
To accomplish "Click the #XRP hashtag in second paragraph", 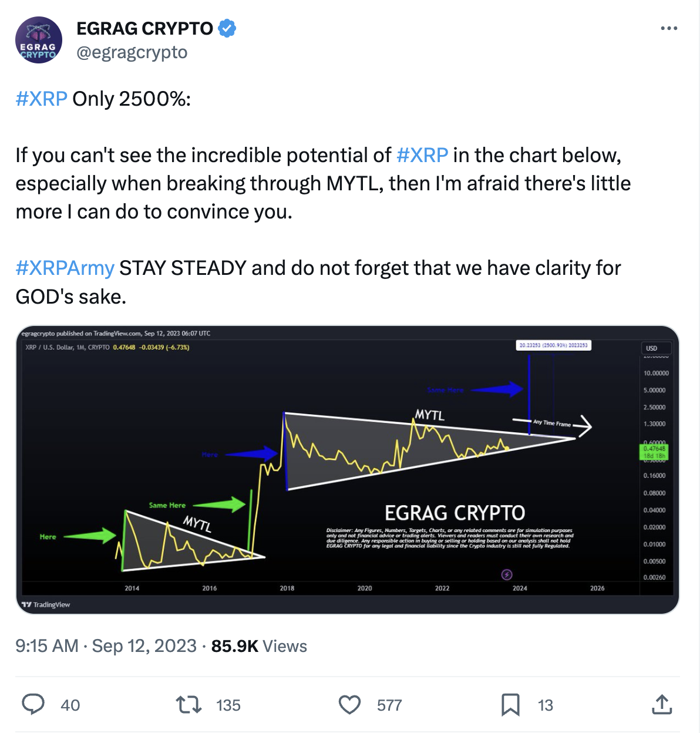I will [x=422, y=155].
